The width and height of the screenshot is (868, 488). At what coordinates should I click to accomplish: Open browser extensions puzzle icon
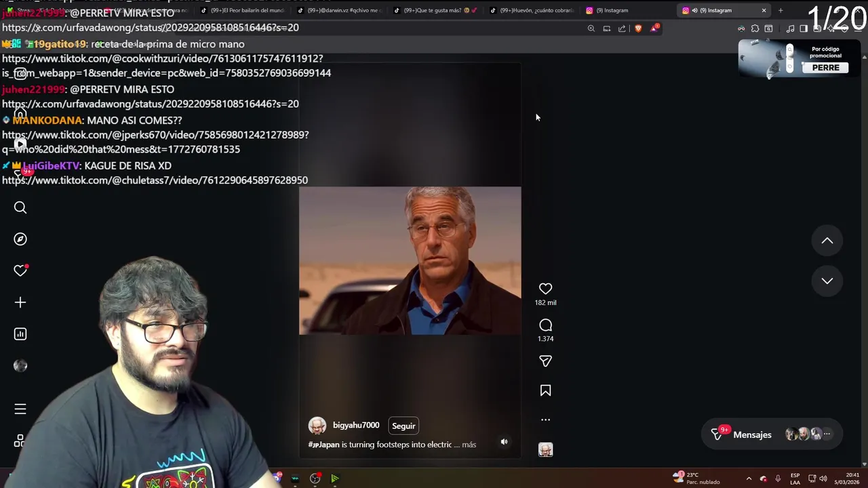tap(755, 28)
